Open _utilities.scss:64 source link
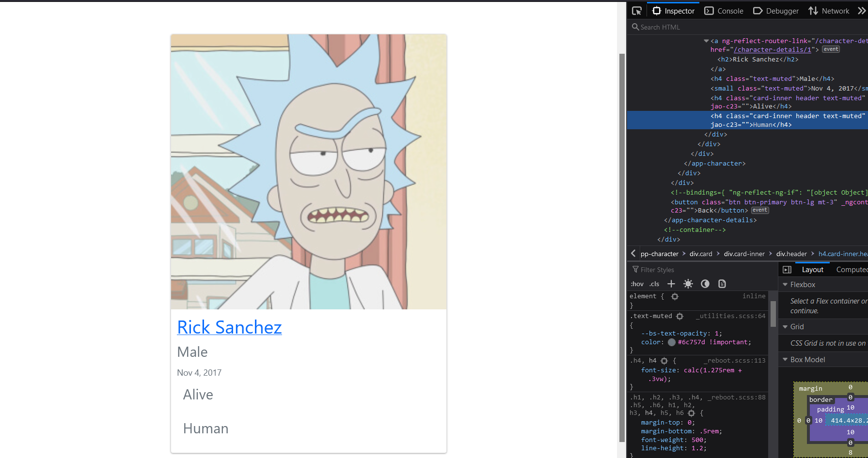The image size is (868, 458). 731,316
